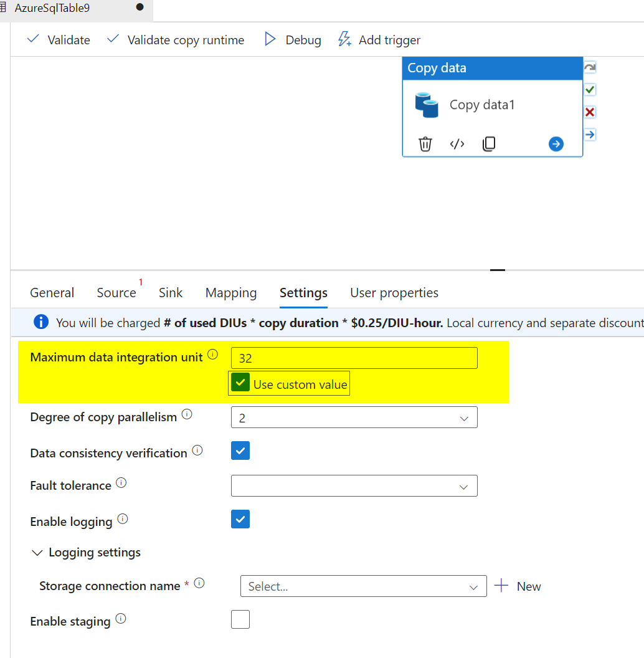This screenshot has height=658, width=644.
Task: Click the Maximum data integration unit info icon
Action: [212, 353]
